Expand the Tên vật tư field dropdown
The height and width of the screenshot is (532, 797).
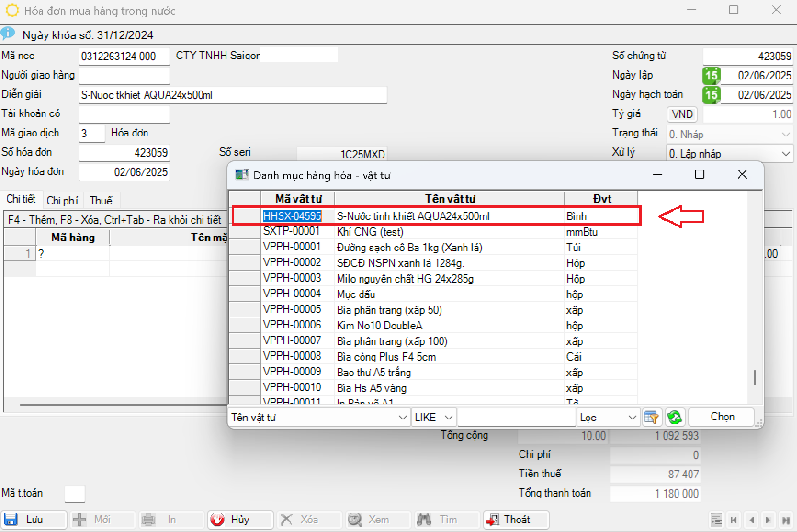[402, 417]
